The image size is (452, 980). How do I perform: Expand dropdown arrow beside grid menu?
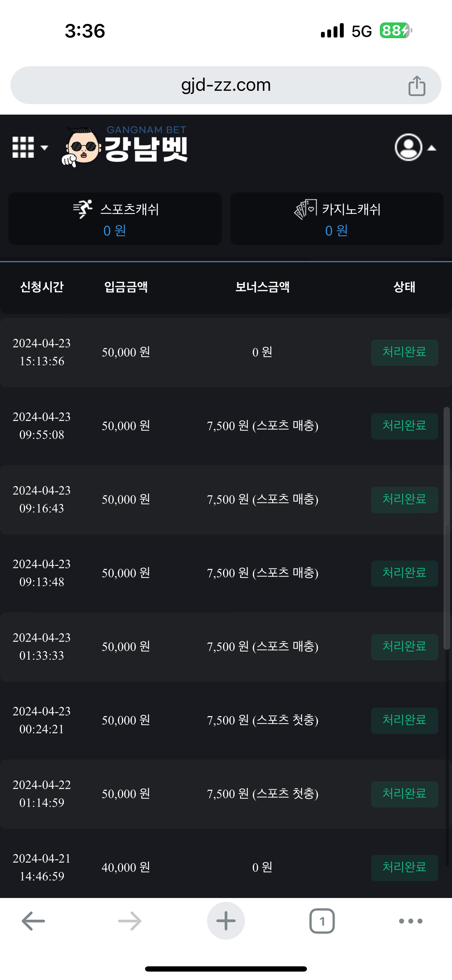pyautogui.click(x=44, y=148)
